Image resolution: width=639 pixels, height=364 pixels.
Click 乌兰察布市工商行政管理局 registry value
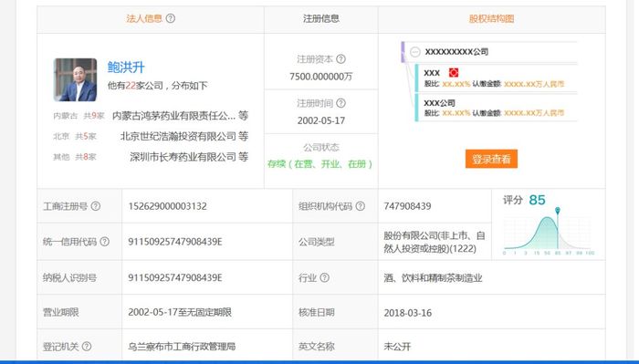(182, 347)
